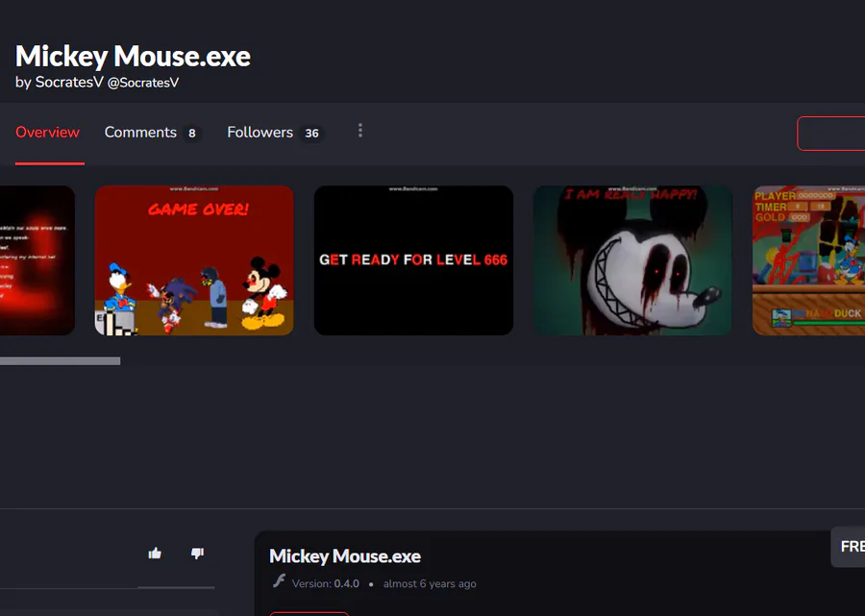
Task: Open the Get Ready For Level 666 screenshot
Action: coord(413,260)
